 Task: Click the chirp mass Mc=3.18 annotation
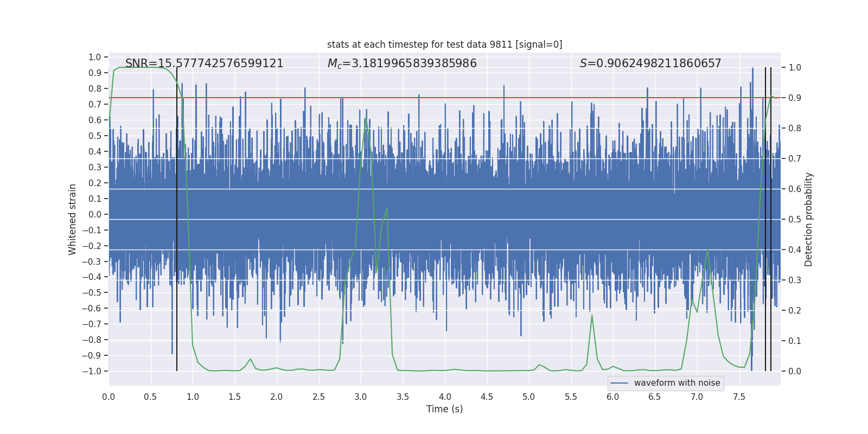(402, 63)
